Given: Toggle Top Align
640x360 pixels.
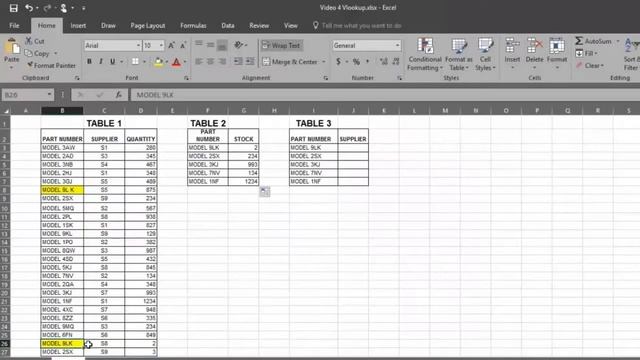Looking at the screenshot, I should click(x=199, y=45).
